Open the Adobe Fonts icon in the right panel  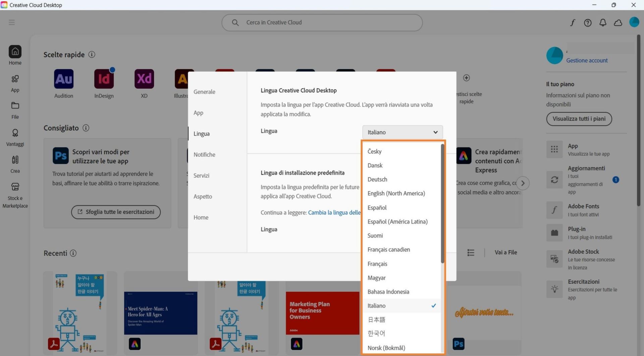pyautogui.click(x=554, y=210)
